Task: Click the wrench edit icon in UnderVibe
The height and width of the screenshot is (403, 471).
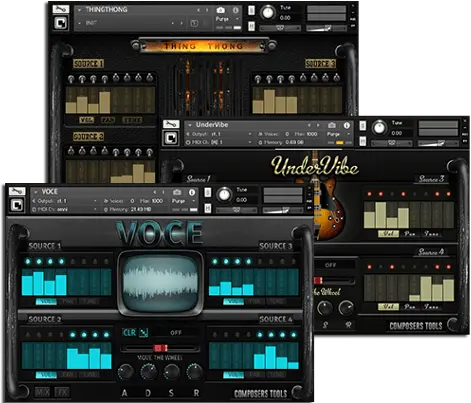Action: coord(171,124)
